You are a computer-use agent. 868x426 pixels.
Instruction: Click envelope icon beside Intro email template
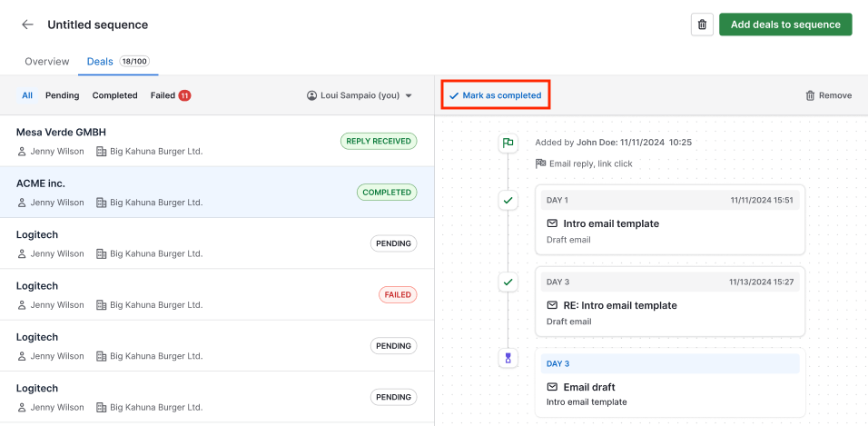(551, 223)
